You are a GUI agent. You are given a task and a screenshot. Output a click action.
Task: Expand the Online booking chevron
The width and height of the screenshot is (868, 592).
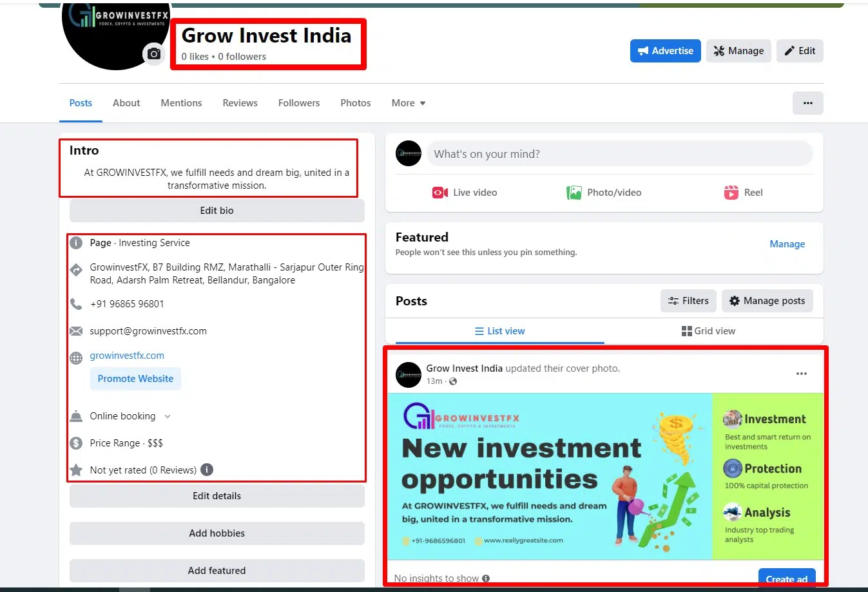(168, 416)
